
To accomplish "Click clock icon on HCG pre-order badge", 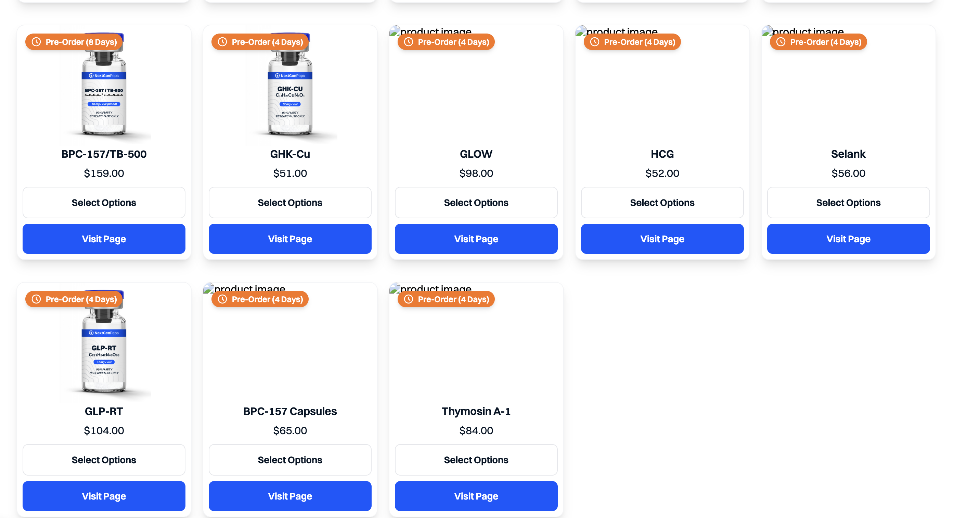I will pos(594,42).
